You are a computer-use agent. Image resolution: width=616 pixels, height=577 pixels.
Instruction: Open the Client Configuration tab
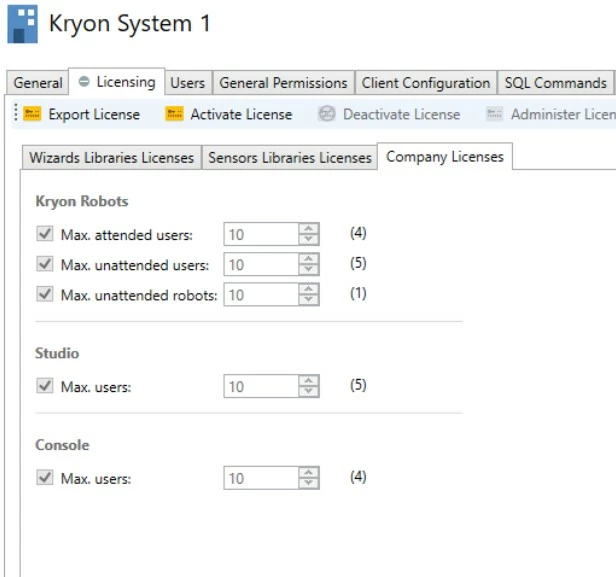tap(426, 83)
